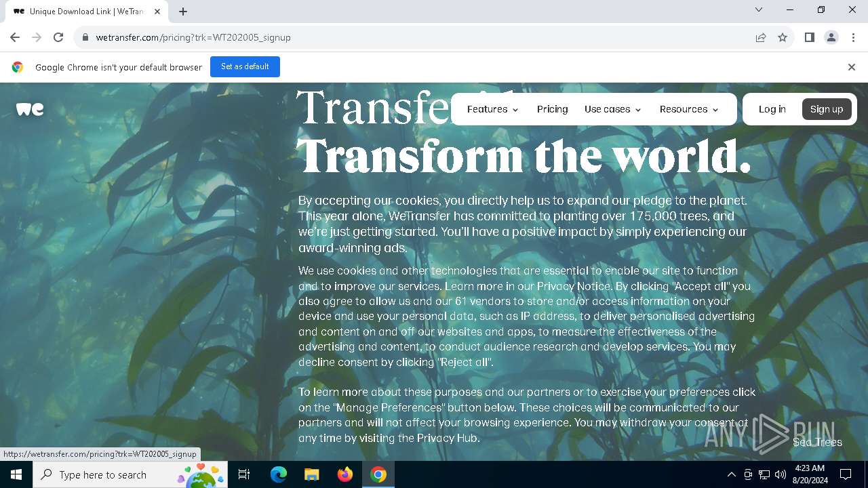The height and width of the screenshot is (488, 868).
Task: Expand the Features dropdown menu
Action: pyautogui.click(x=493, y=109)
